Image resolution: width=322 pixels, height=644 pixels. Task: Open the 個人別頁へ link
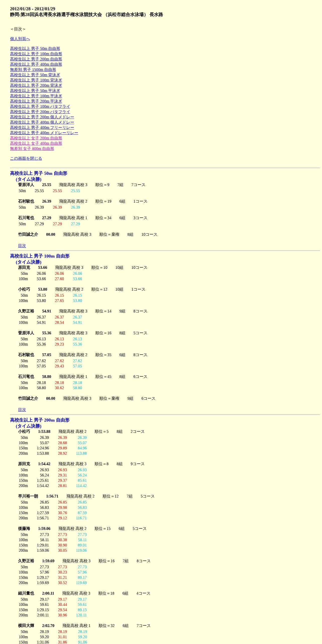[20, 39]
